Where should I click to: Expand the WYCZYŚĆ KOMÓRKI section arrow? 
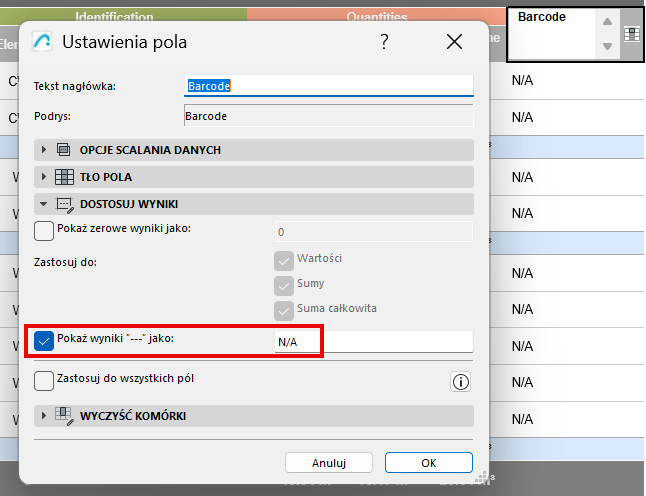[44, 416]
